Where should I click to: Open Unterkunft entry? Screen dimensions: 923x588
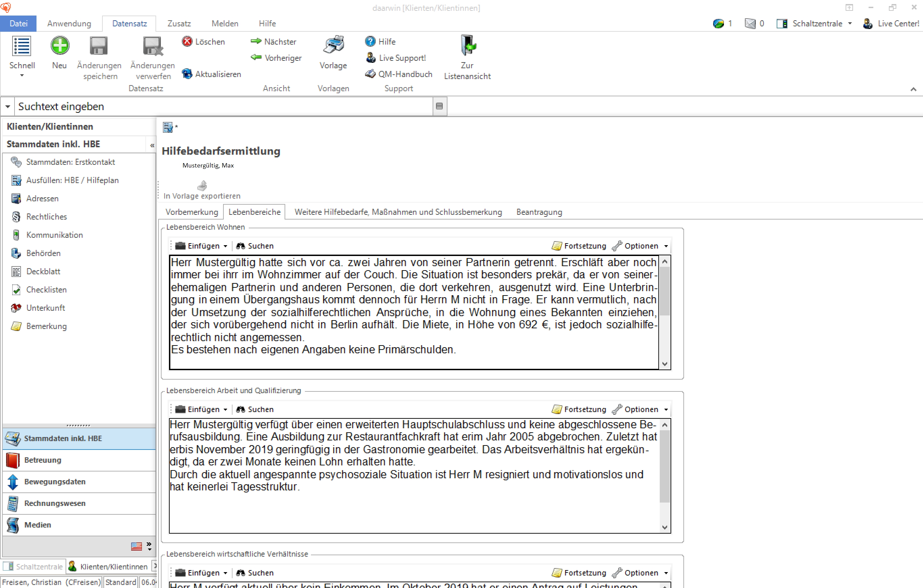point(46,308)
